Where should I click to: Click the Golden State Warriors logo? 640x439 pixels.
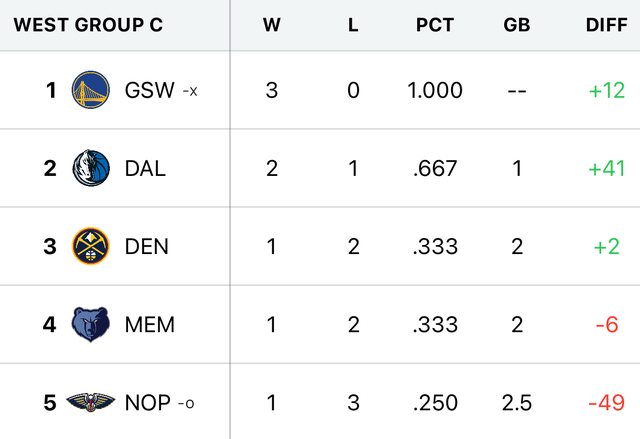(x=90, y=90)
